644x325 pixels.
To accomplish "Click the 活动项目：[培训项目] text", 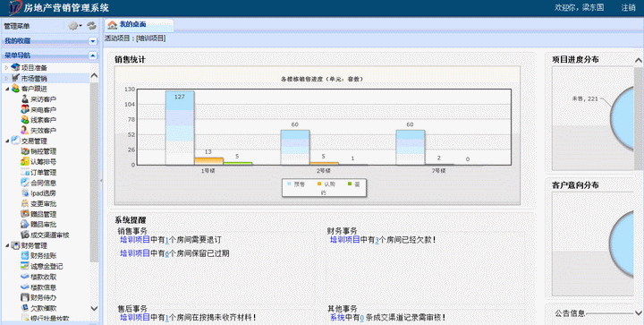I will click(x=135, y=38).
